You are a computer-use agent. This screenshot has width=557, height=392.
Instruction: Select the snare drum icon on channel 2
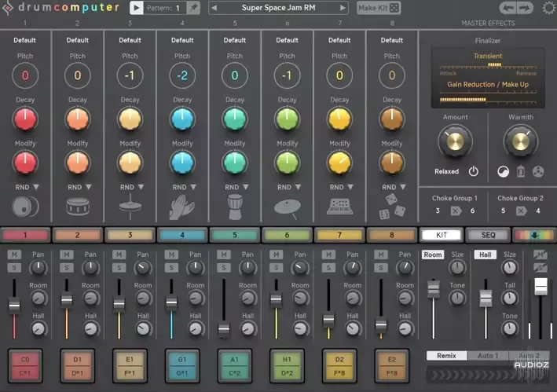[x=78, y=207]
